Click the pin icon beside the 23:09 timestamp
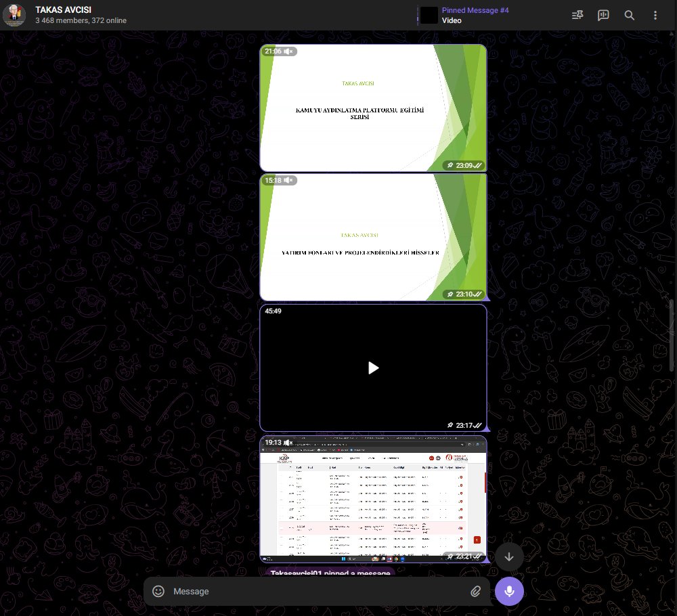The height and width of the screenshot is (616, 677). (450, 165)
